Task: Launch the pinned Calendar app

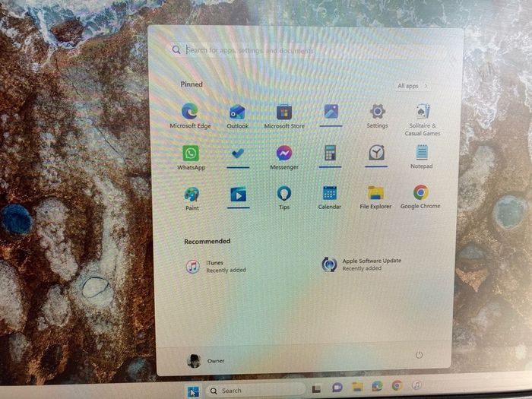Action: [329, 198]
